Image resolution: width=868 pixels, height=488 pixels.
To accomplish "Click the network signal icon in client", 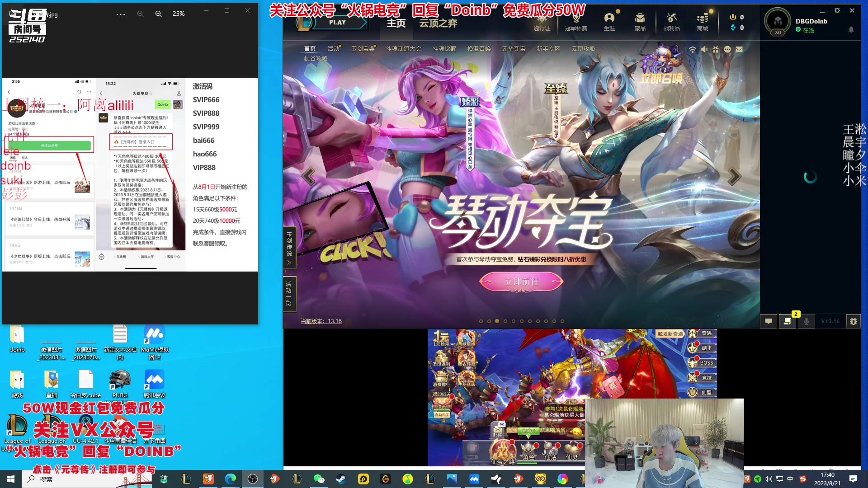I will [x=692, y=49].
